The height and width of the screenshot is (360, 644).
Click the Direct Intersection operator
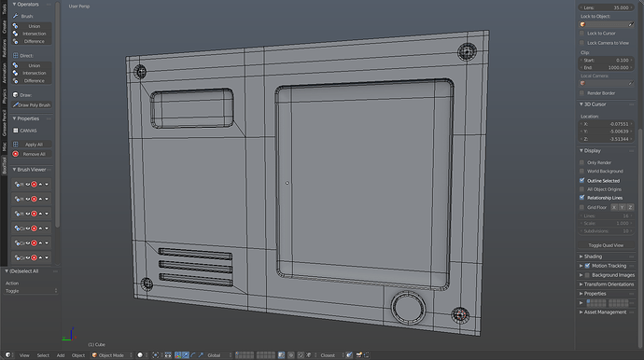tap(32, 73)
